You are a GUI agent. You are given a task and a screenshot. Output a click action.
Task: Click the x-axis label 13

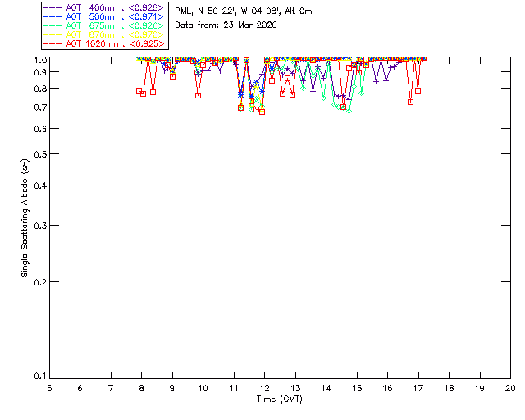tap(295, 388)
